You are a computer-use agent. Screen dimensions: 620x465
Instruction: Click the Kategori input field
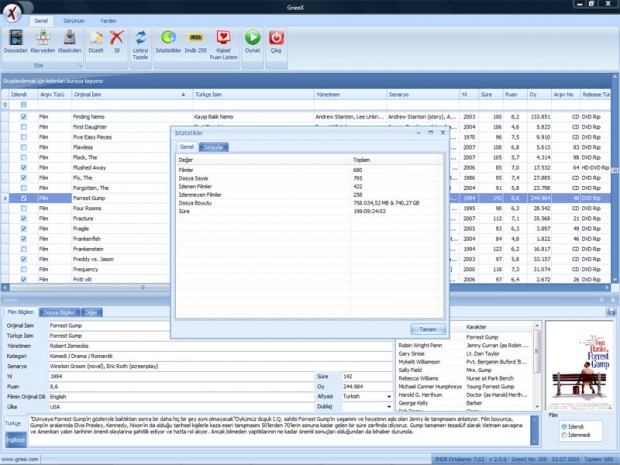point(221,356)
